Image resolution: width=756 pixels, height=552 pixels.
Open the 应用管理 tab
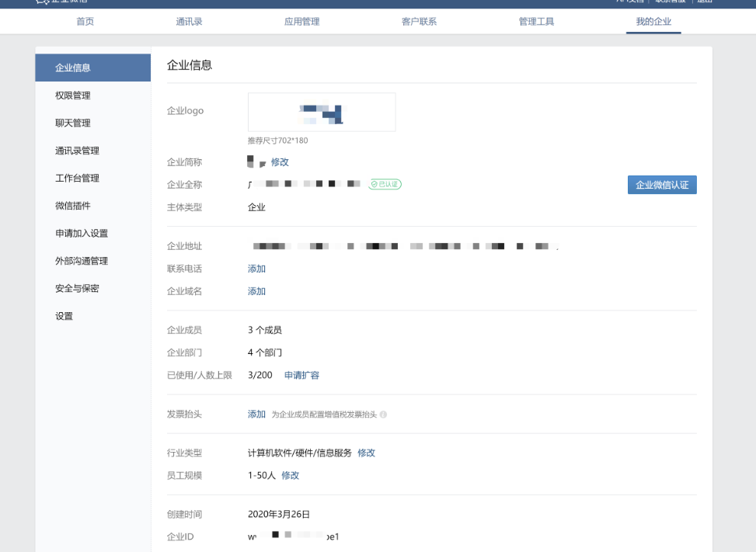[x=301, y=22]
